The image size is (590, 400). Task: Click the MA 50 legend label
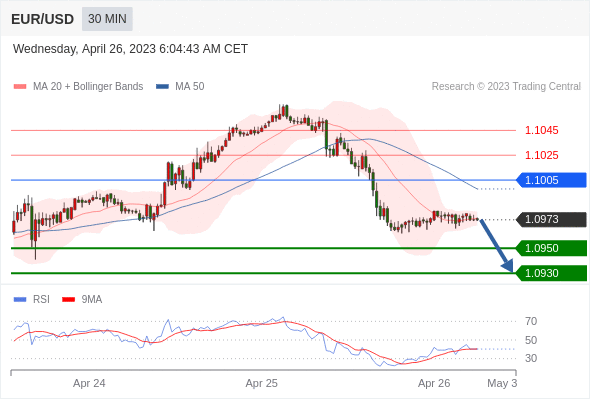[190, 87]
